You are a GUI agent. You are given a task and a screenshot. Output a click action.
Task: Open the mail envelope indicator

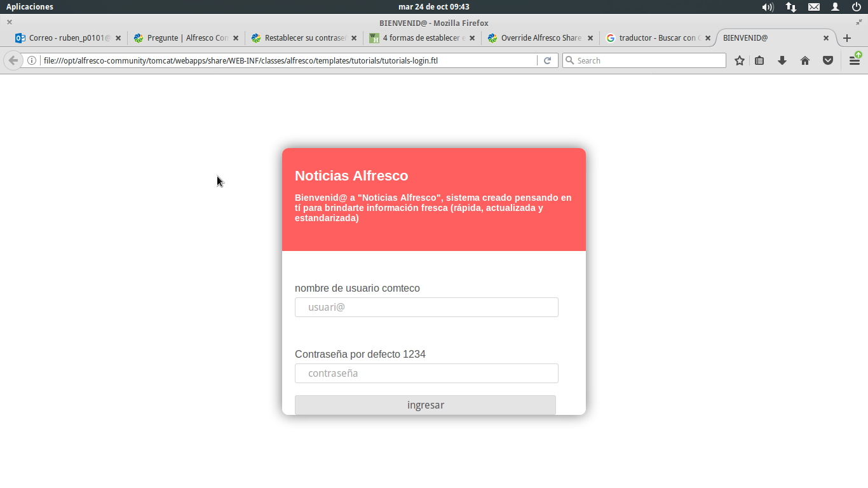[x=814, y=7]
